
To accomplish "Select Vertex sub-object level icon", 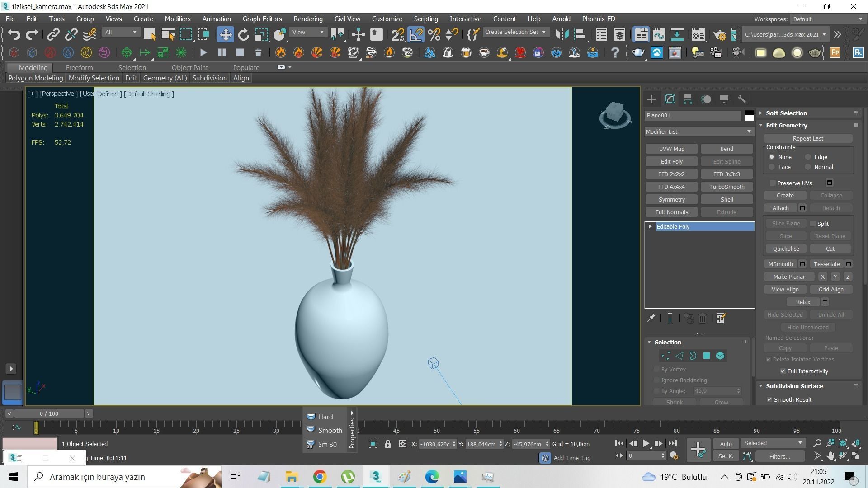I will (665, 356).
